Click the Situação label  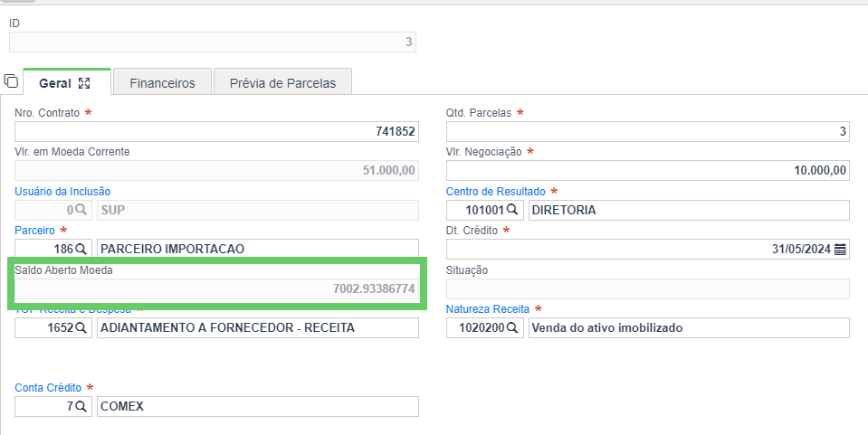coord(467,270)
